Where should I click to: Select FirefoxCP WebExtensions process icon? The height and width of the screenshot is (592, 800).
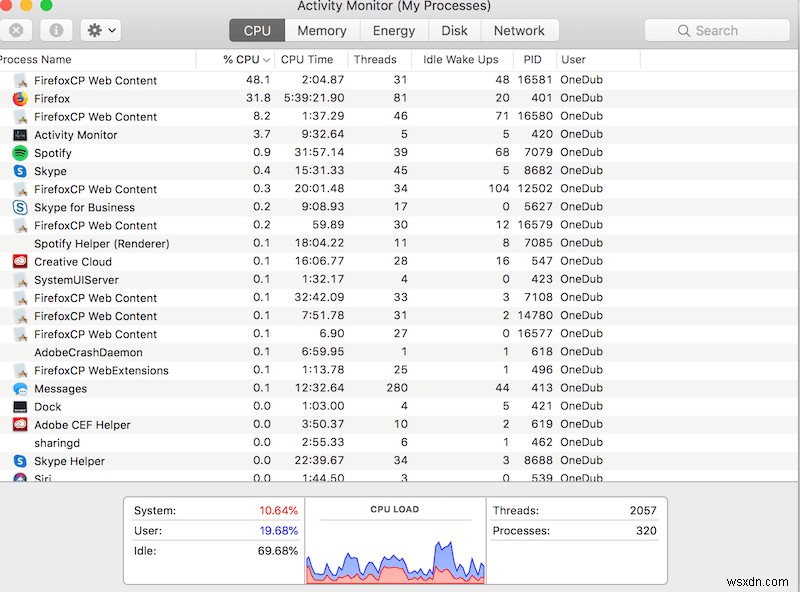(20, 371)
